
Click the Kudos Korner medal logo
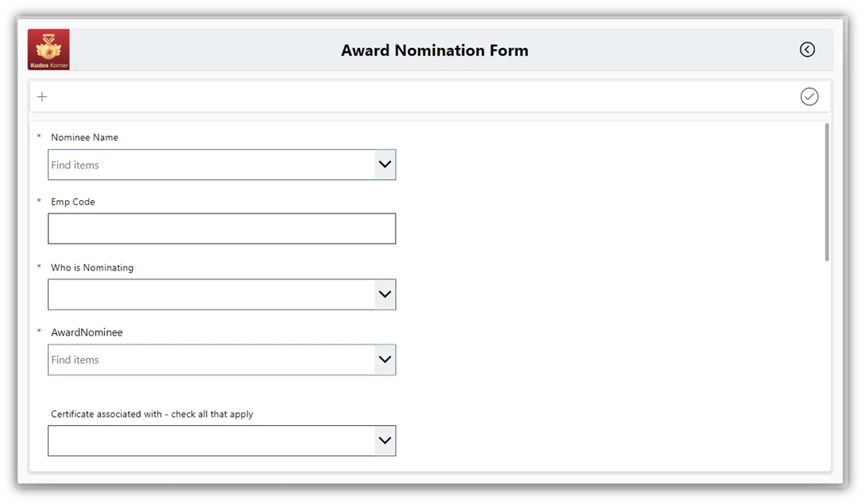point(48,49)
